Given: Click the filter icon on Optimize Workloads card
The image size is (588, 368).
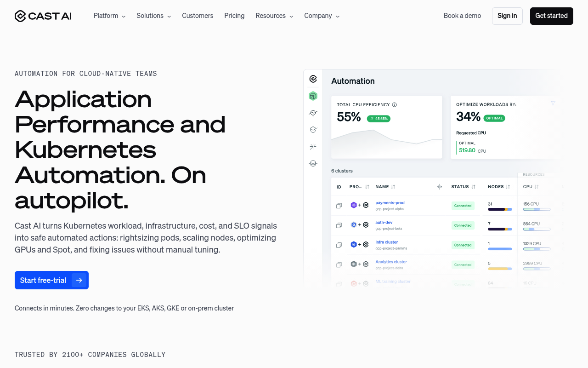Looking at the screenshot, I should [553, 103].
